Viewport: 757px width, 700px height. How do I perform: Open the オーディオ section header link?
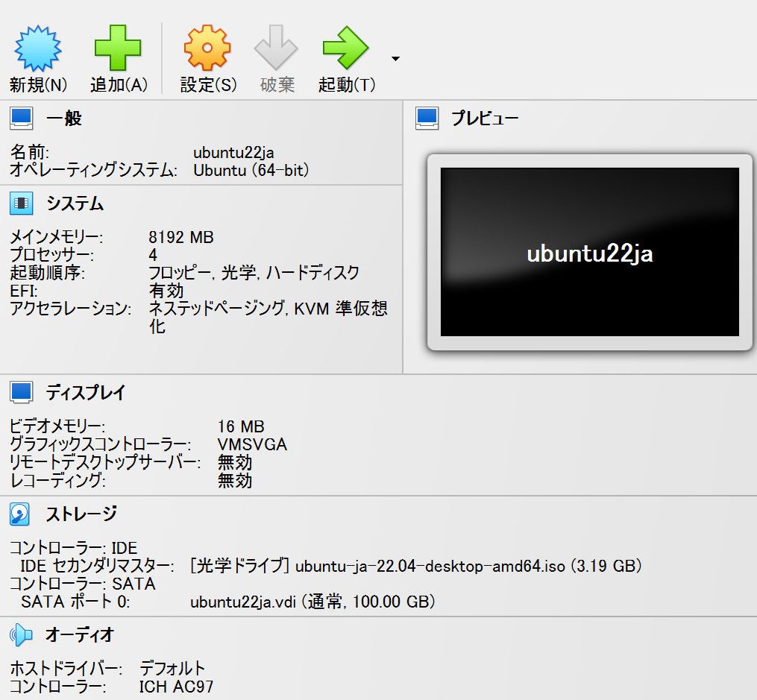tap(80, 635)
